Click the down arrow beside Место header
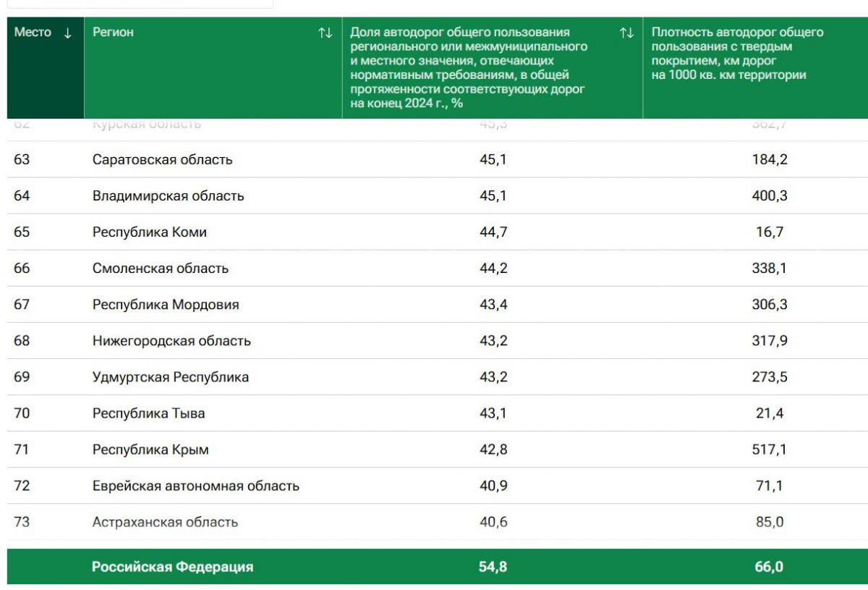This screenshot has height=590, width=868. pos(68,33)
